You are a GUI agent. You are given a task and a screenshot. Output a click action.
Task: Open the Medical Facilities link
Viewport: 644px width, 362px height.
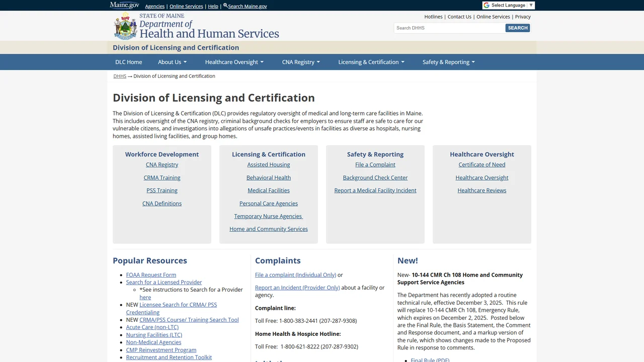pyautogui.click(x=269, y=190)
